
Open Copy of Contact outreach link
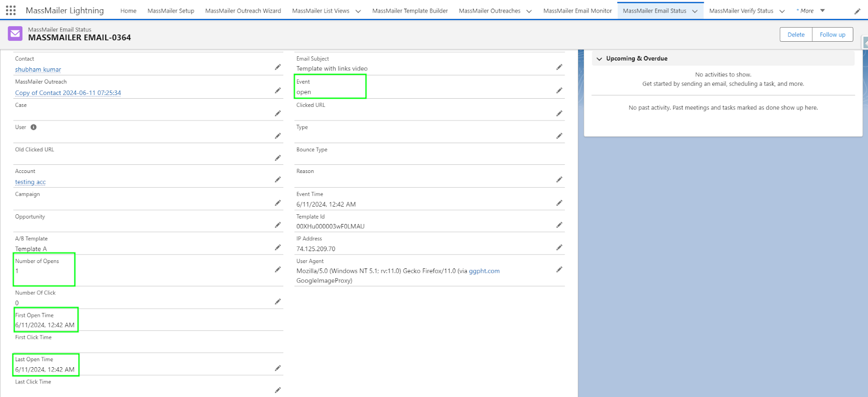[68, 93]
